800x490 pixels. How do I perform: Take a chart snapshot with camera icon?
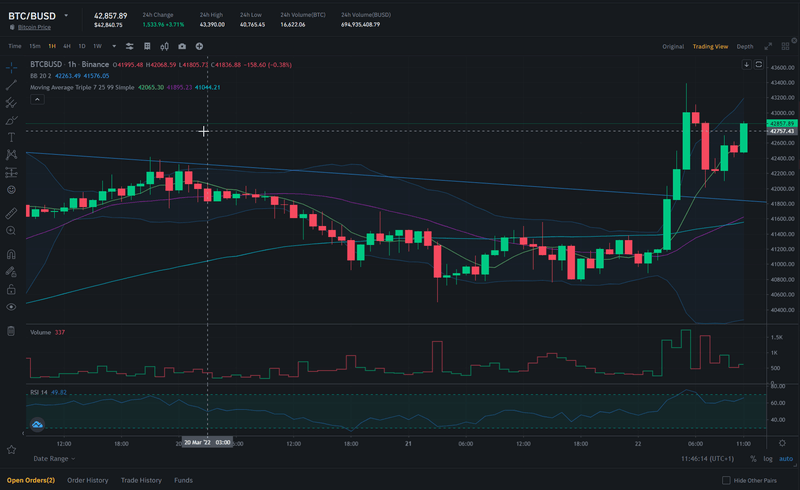(182, 46)
